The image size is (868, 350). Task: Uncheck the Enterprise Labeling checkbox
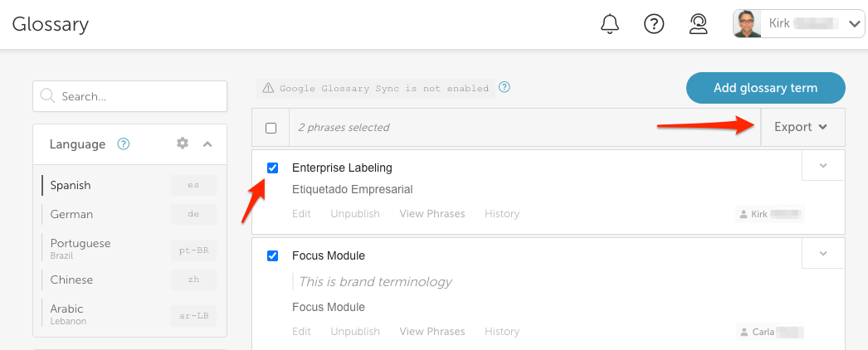[x=273, y=168]
